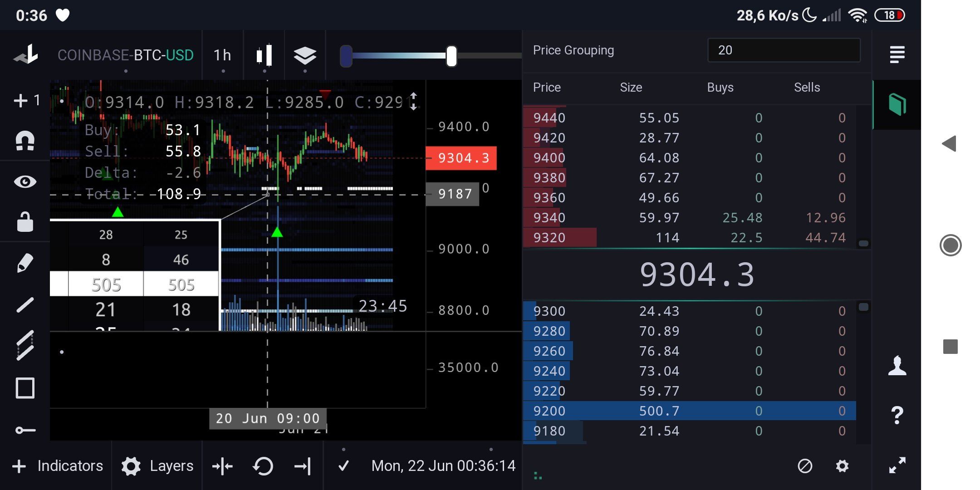The image size is (980, 490).
Task: Toggle drawing visibility eye icon
Action: pyautogui.click(x=25, y=181)
